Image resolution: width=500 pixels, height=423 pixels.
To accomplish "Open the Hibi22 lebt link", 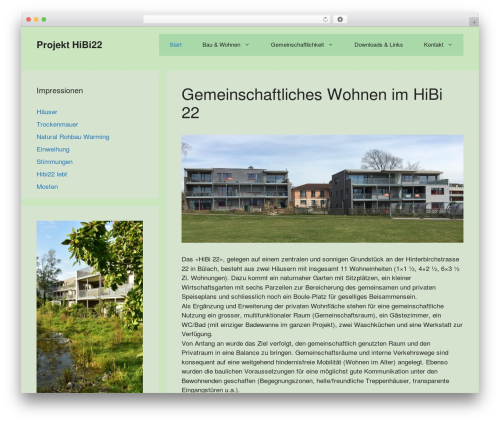I will tap(52, 174).
